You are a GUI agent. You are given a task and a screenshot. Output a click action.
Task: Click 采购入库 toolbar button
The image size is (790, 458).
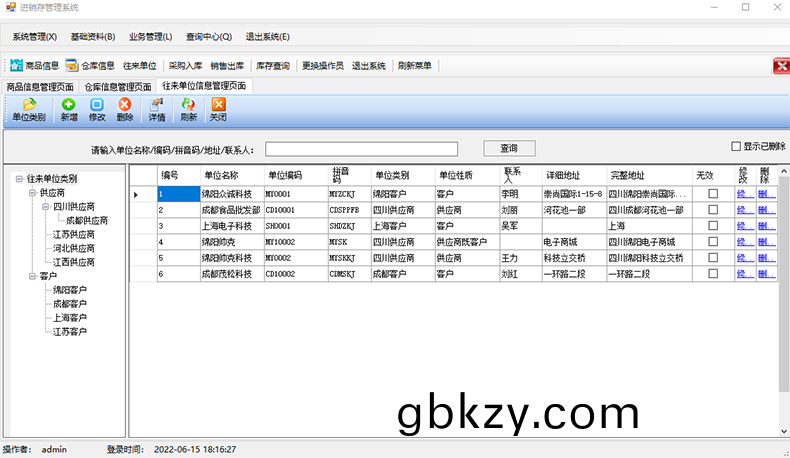(185, 66)
